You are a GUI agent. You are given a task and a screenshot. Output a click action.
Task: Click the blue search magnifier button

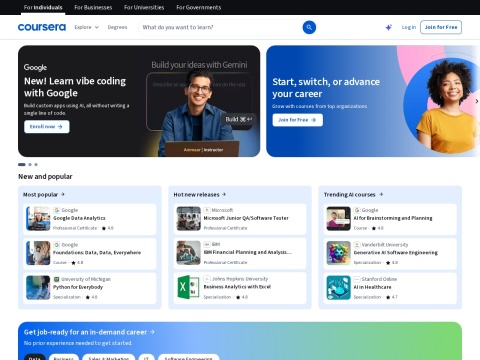309,27
